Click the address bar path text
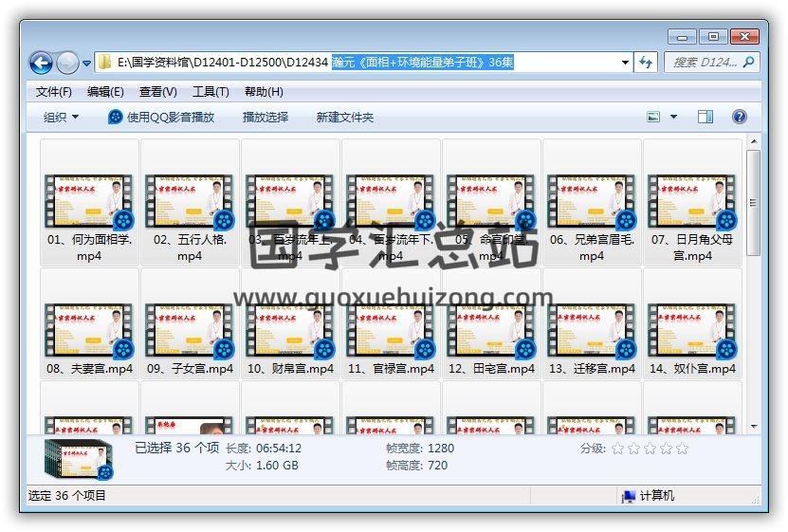 pos(315,63)
